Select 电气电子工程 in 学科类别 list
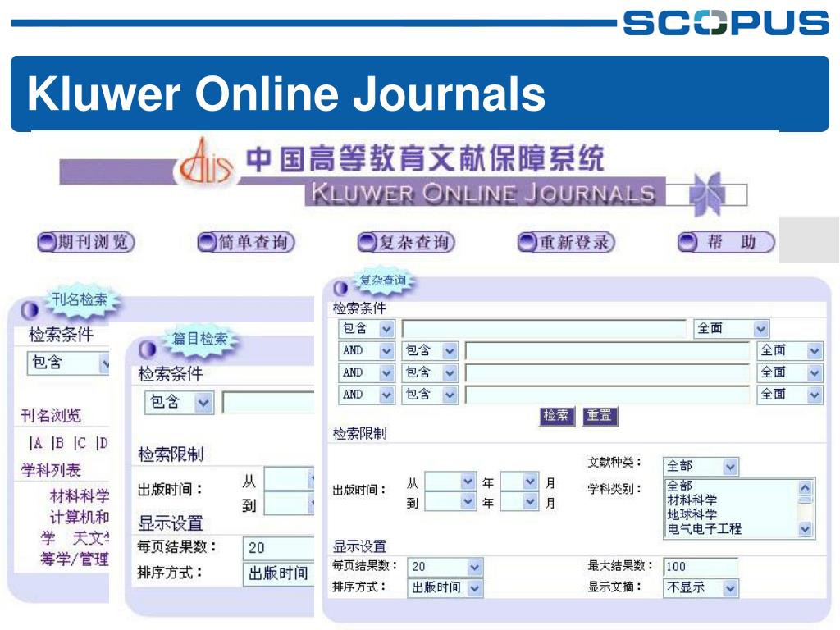Viewport: 840px width, 630px height. 704,529
